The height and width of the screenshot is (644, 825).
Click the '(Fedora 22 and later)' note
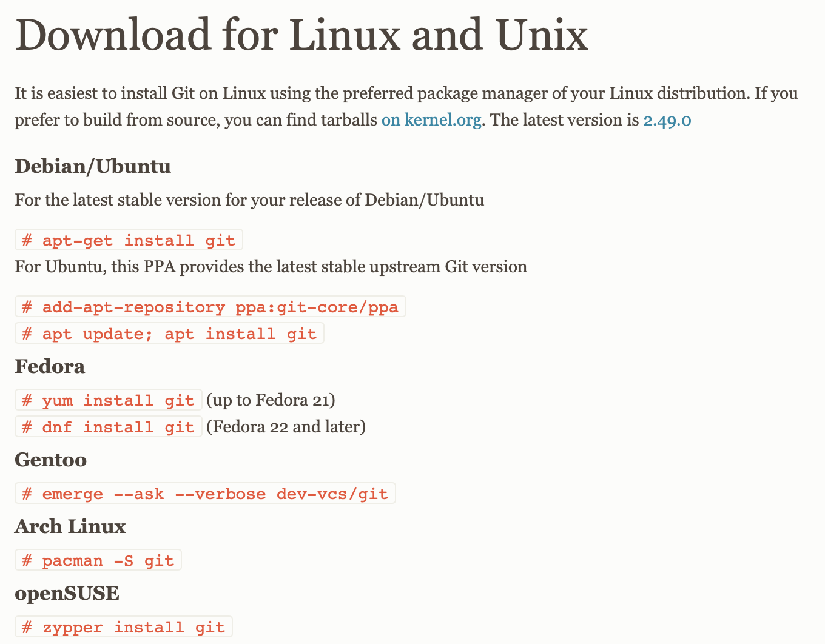[x=286, y=427]
